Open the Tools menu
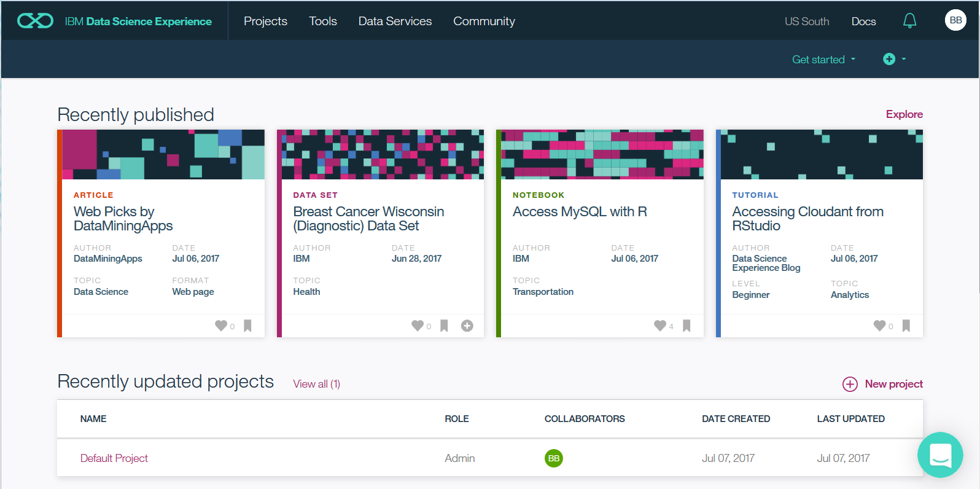The width and height of the screenshot is (980, 489). [x=323, y=21]
